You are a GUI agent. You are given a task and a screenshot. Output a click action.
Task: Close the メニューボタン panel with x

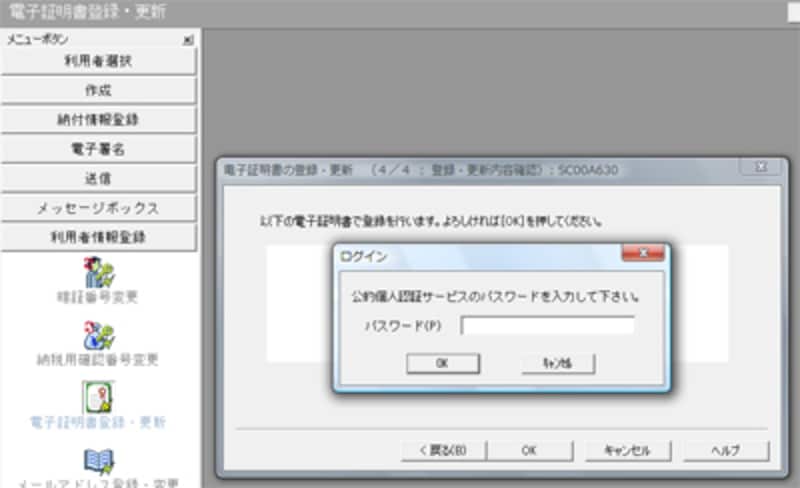click(x=188, y=40)
